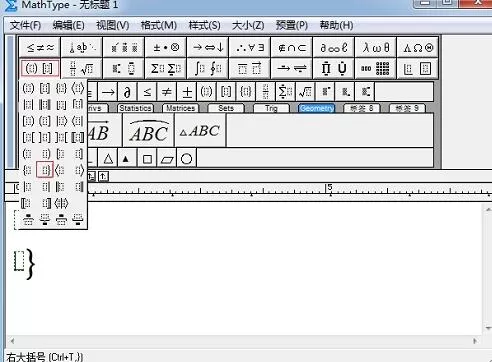Open the labeled arrow templates palette

pos(292,69)
